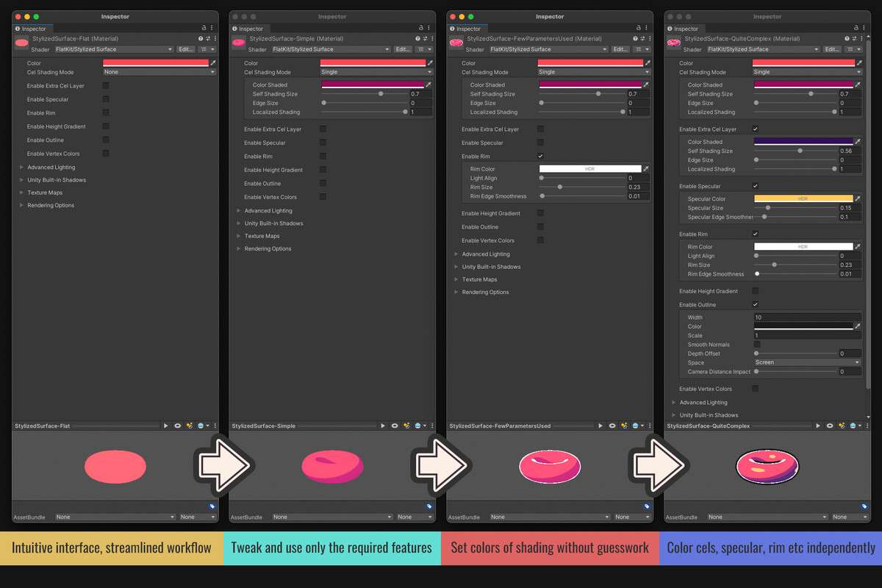Viewport: 882px width, 588px height.
Task: Click Outline Width field in StylizedSurface-QuiteComplex
Action: (807, 318)
